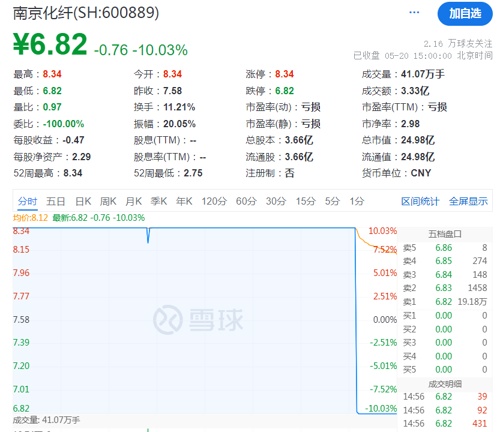Click the 雪球 watermark logo in chart
500x432 pixels.
(198, 320)
